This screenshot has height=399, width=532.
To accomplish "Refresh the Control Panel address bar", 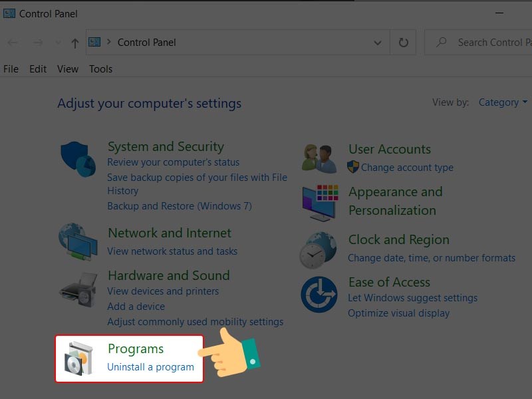I will (403, 43).
